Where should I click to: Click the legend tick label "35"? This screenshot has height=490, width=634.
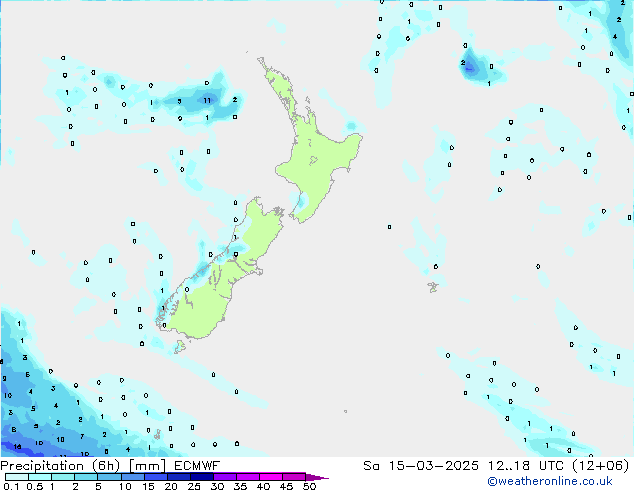click(240, 486)
